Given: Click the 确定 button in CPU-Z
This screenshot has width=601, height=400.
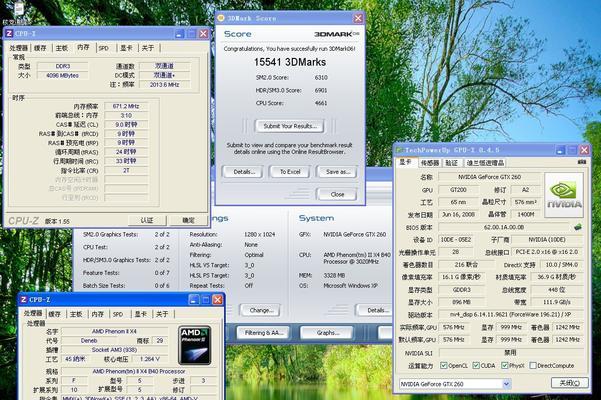Looking at the screenshot, I should [188, 220].
